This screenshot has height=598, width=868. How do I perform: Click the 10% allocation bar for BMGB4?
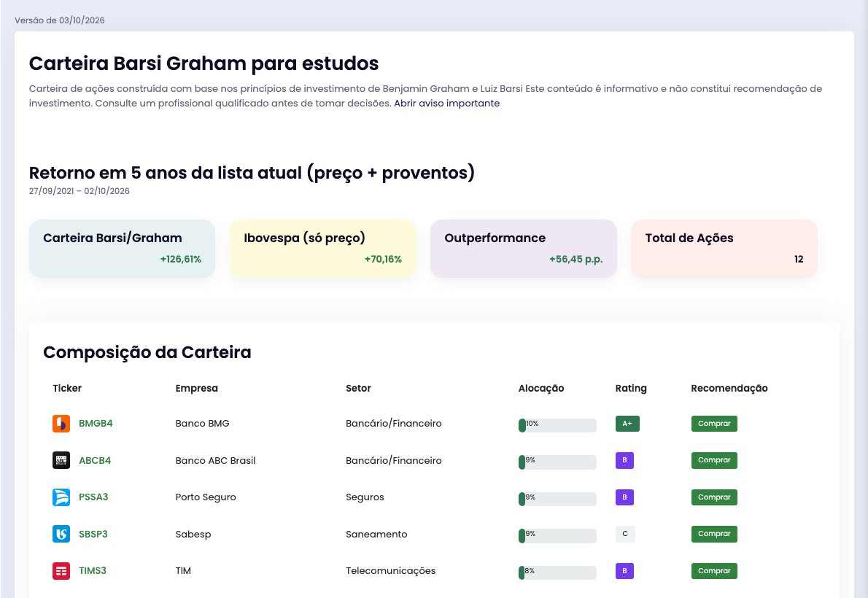557,425
